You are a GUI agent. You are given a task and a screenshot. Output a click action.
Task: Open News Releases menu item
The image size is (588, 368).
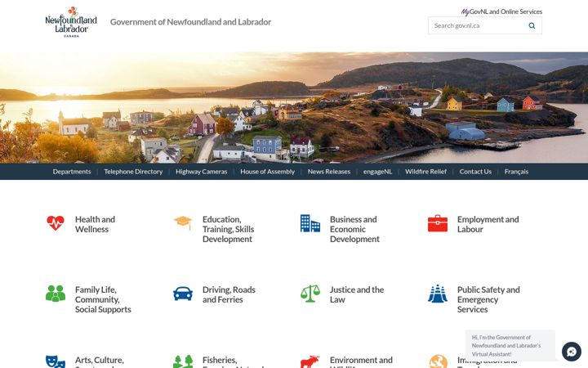point(329,172)
